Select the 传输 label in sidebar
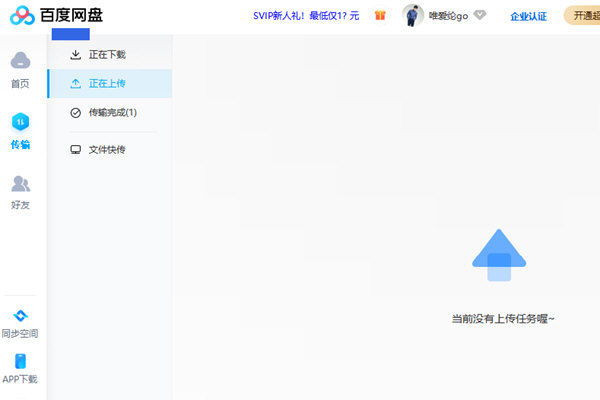600x400 pixels. [x=20, y=144]
